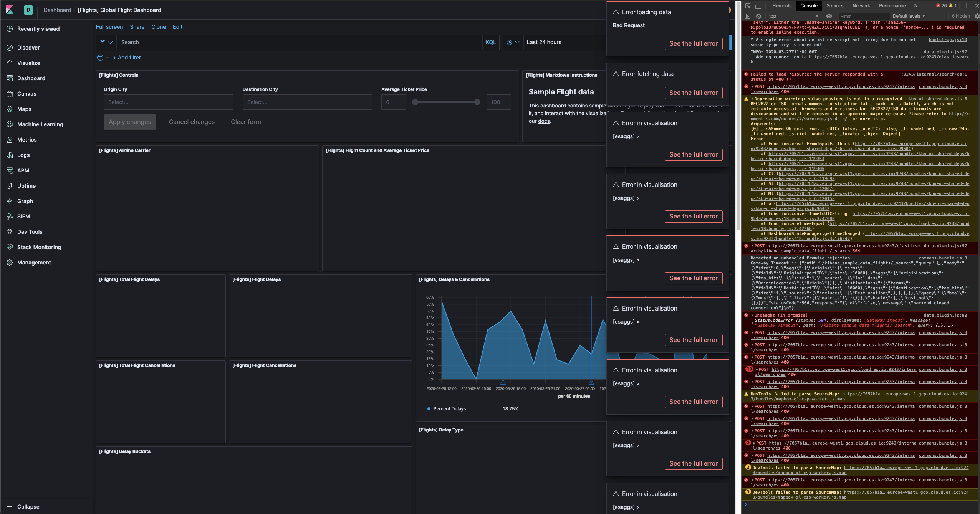Open Visualize via its chart icon
This screenshot has height=514, width=980.
point(10,63)
